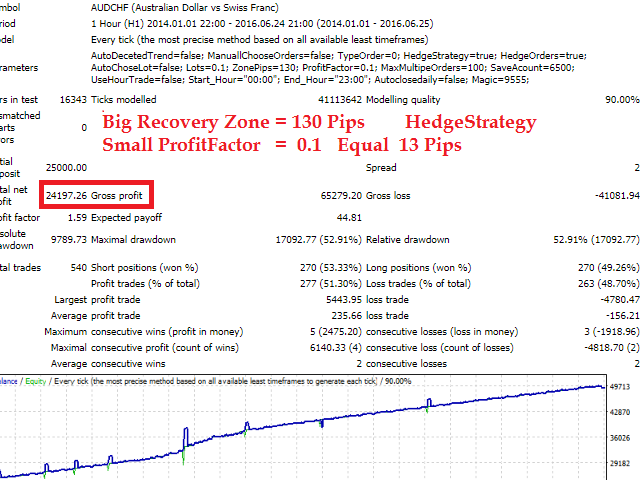Select the total net profit value 24197.26
640x480 pixels.
pos(66,196)
